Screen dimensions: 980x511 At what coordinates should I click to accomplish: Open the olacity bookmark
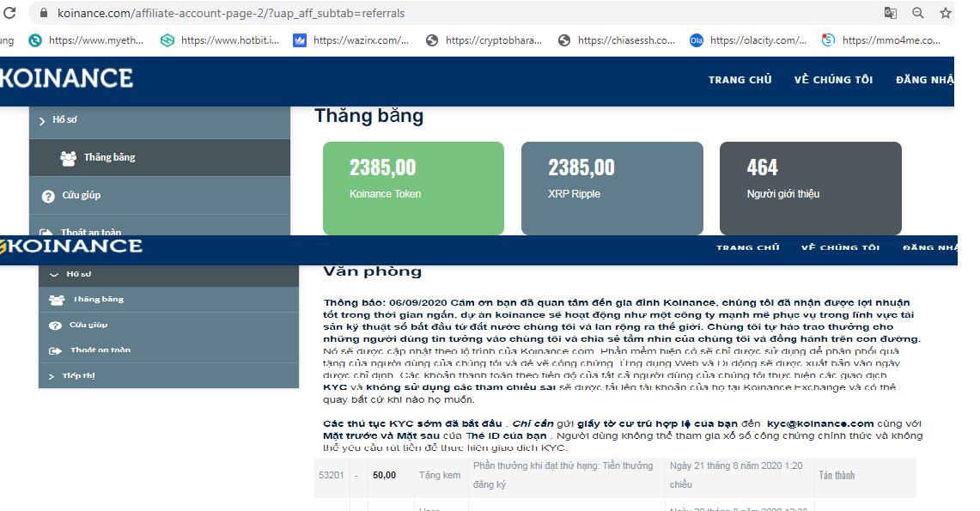tap(748, 40)
